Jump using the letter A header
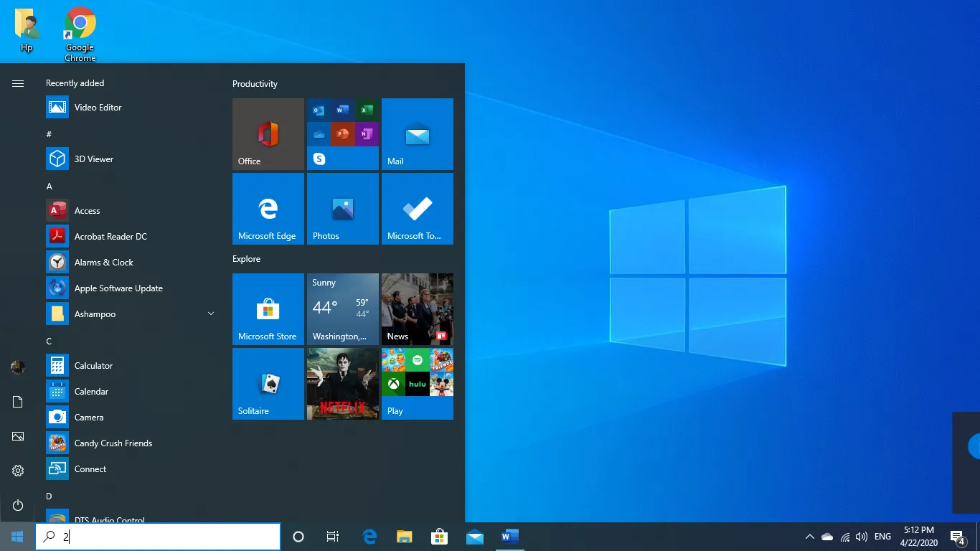Viewport: 980px width, 551px height. 50,187
